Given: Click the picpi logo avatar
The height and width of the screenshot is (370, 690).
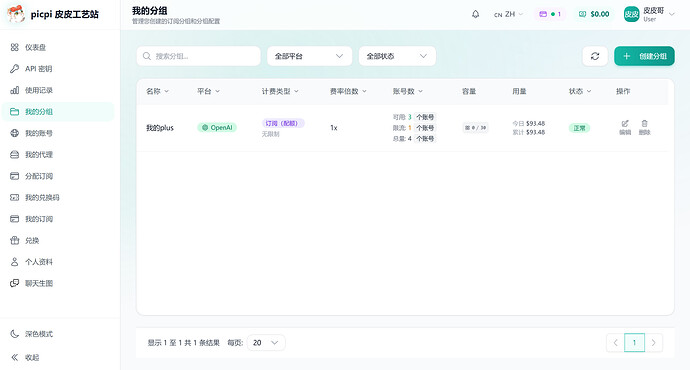Looking at the screenshot, I should [16, 14].
